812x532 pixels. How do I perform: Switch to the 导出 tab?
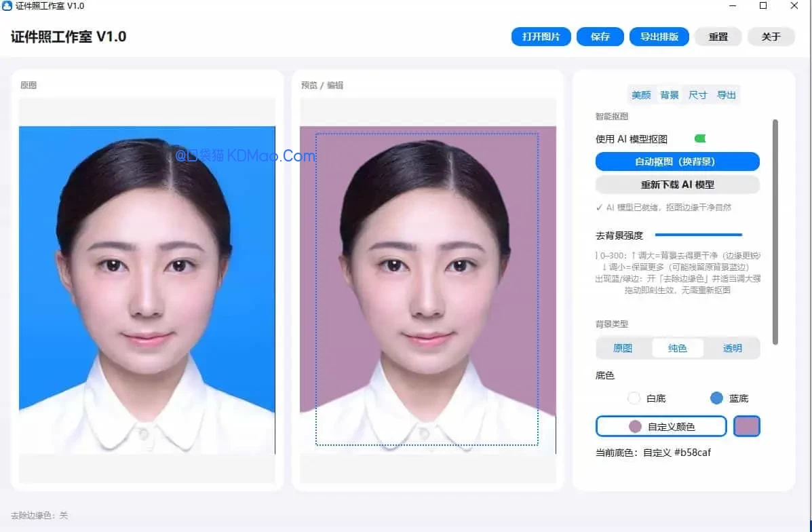coord(726,95)
